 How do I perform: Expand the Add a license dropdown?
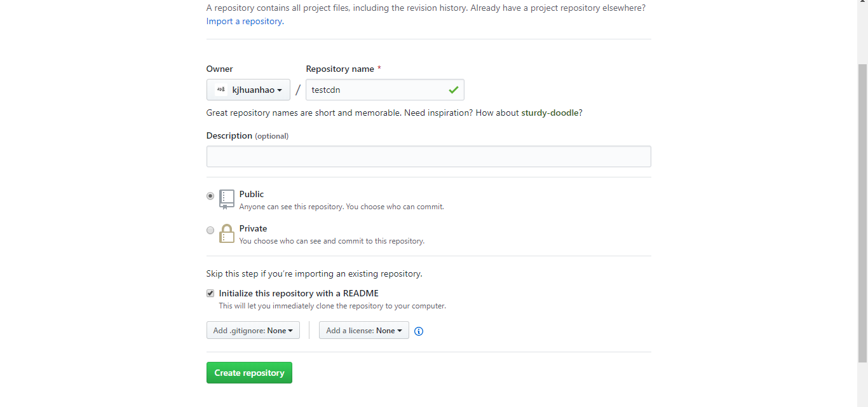(363, 331)
